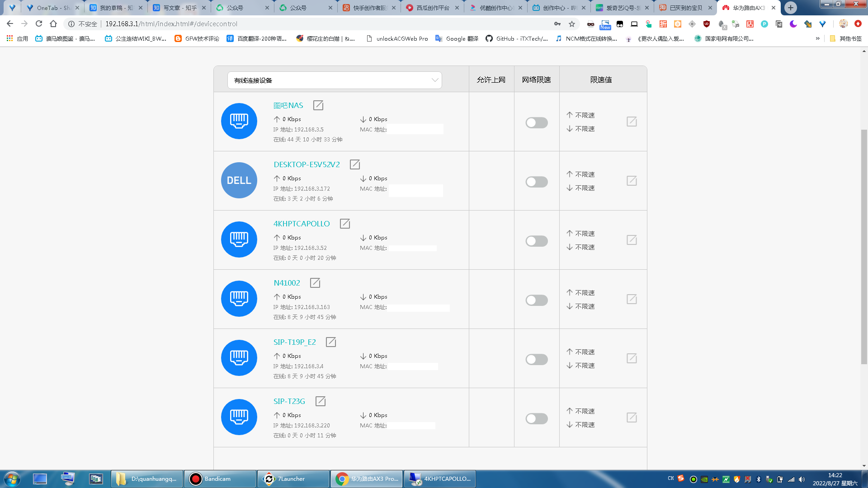Click the 4KHPTCAPOLLO ethernet device icon
The height and width of the screenshot is (488, 868).
239,239
